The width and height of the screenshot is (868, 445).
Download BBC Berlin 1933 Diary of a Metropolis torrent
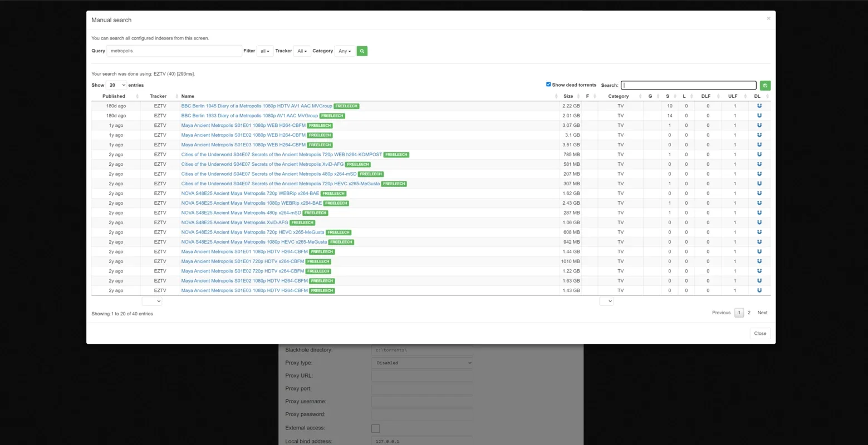[x=759, y=116]
